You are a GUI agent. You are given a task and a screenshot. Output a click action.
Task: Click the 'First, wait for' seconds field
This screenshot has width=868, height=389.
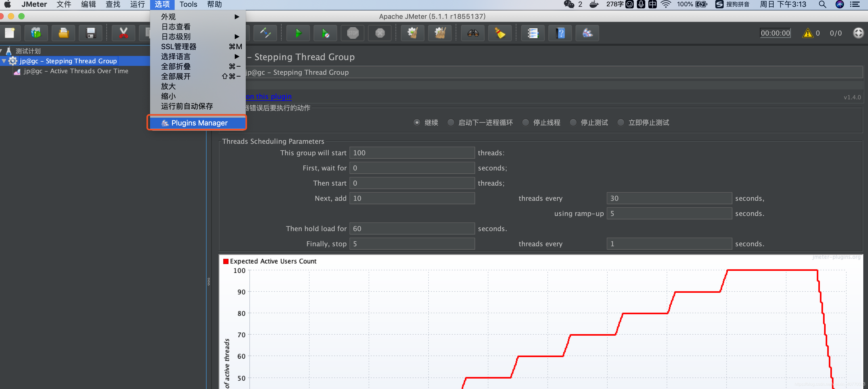412,168
